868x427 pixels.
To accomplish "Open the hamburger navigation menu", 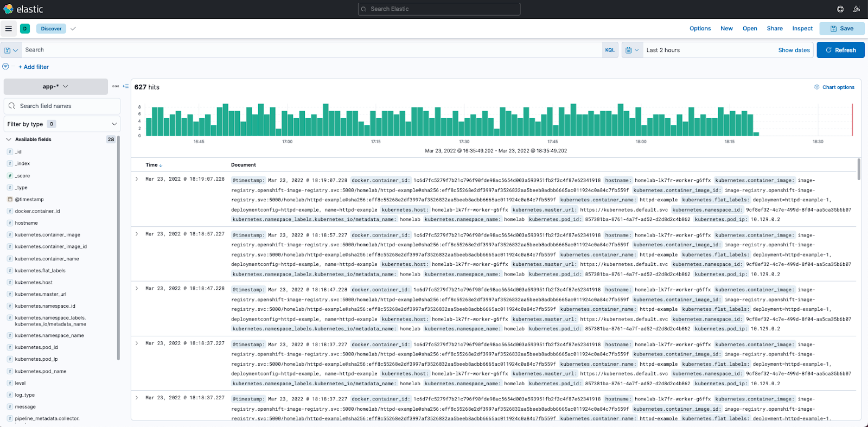I will tap(9, 29).
